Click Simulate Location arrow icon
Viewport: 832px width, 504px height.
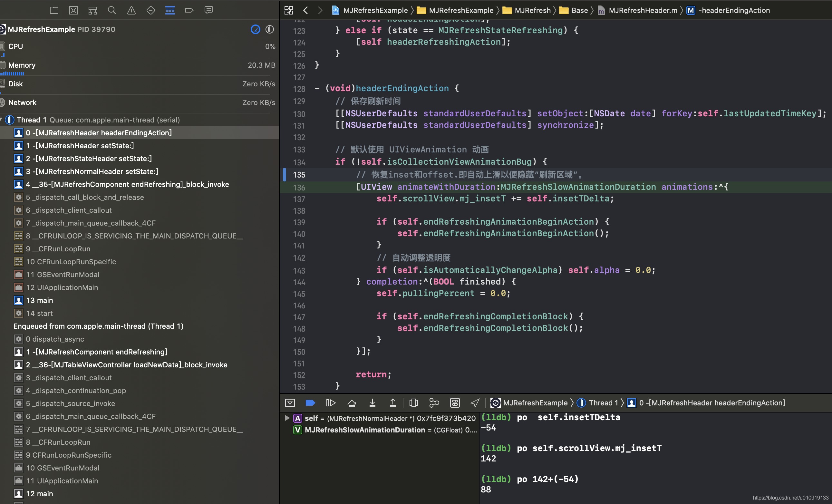(x=475, y=403)
